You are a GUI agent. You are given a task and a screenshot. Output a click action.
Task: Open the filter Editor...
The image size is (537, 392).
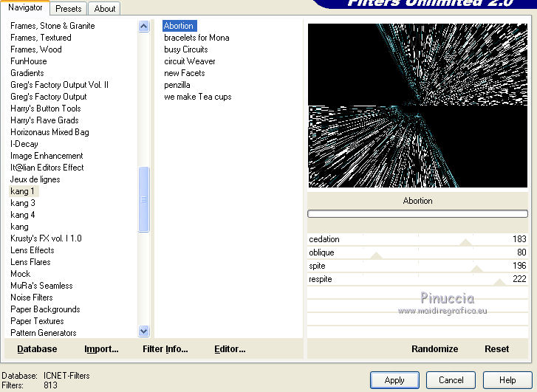coord(230,349)
